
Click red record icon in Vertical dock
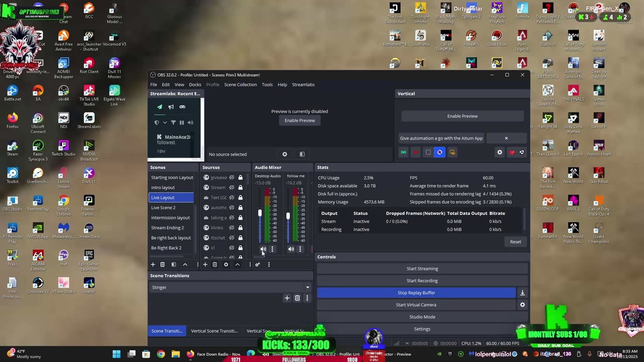click(x=416, y=152)
